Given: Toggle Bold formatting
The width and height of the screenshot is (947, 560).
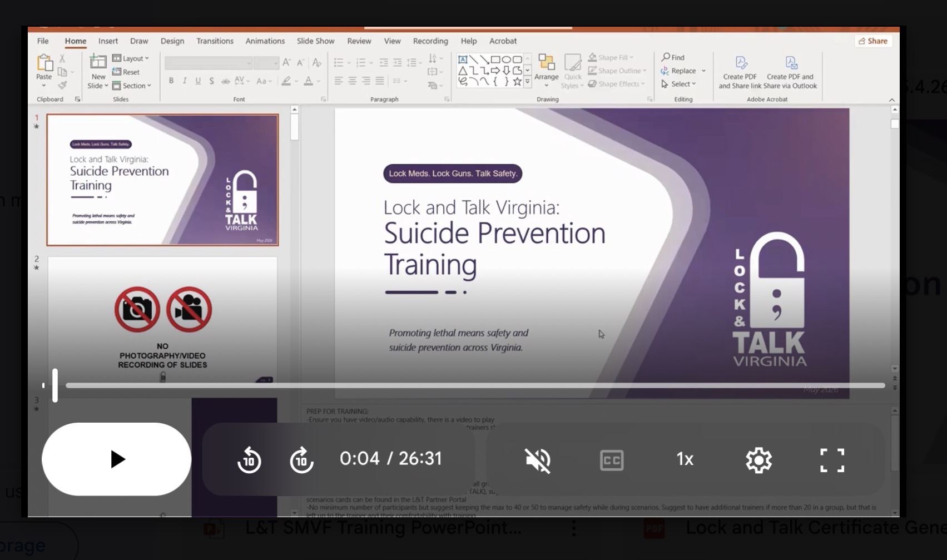Looking at the screenshot, I should point(171,81).
